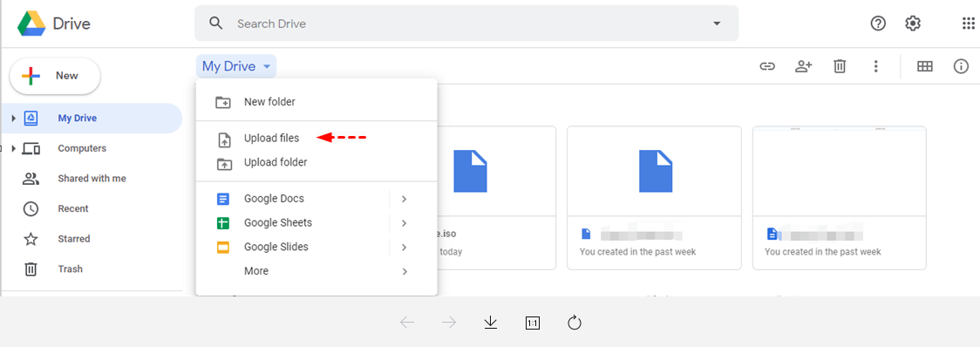The height and width of the screenshot is (347, 980).
Task: Open the More submenu entry
Action: pyautogui.click(x=316, y=271)
